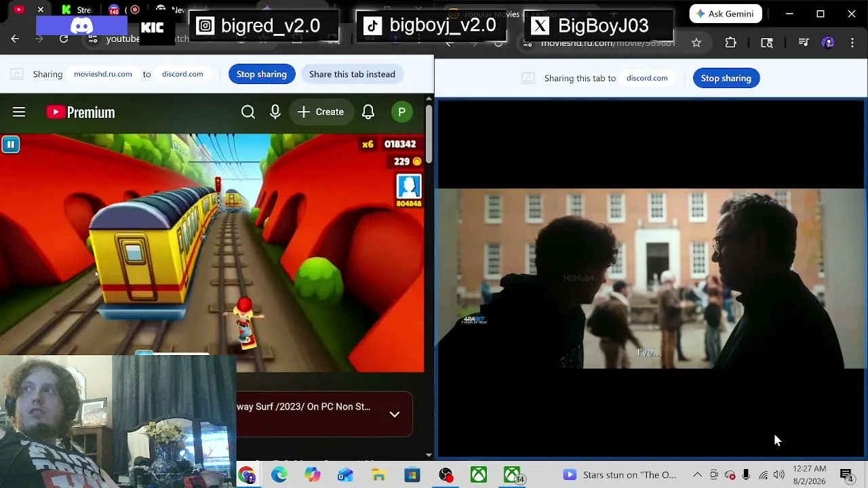This screenshot has width=868, height=488.
Task: Click the movie video player
Action: click(x=651, y=279)
